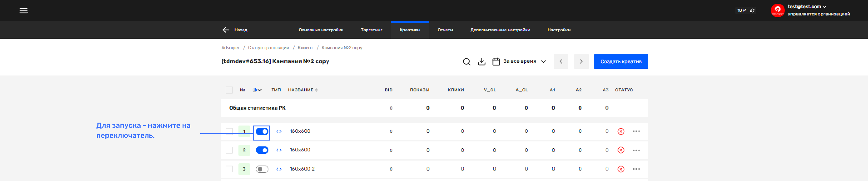Click the A_CL column header
Image resolution: width=868 pixels, height=181 pixels.
click(x=522, y=90)
